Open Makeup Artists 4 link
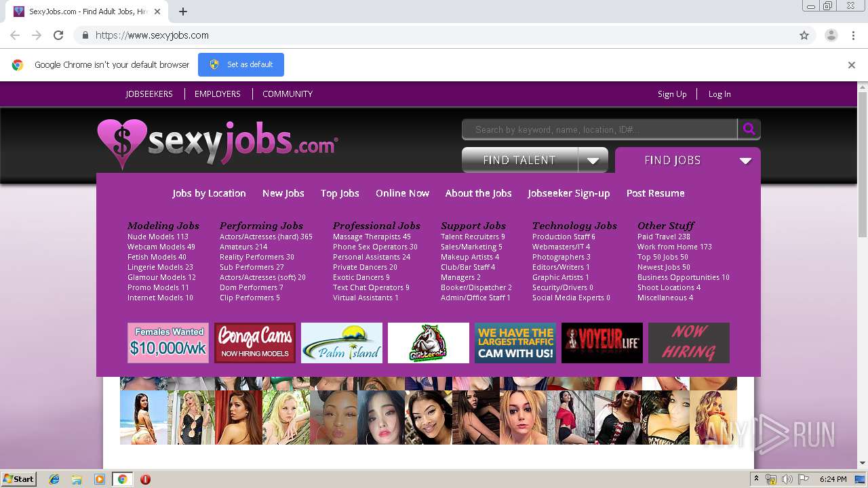The image size is (868, 488). pos(470,257)
